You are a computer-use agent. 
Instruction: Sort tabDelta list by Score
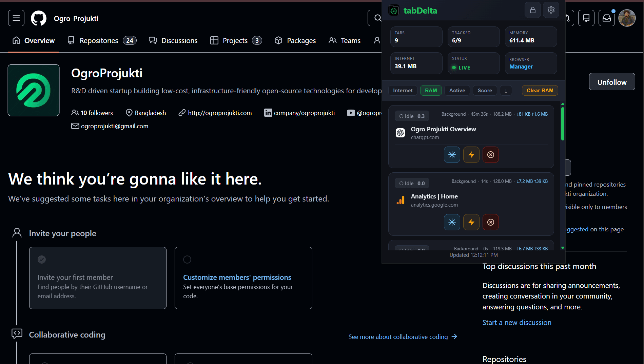[485, 91]
